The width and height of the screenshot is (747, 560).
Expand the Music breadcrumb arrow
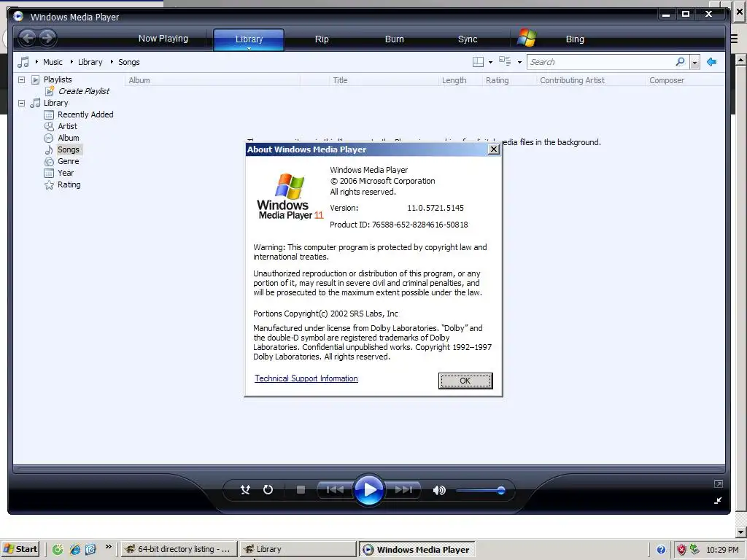(36, 61)
